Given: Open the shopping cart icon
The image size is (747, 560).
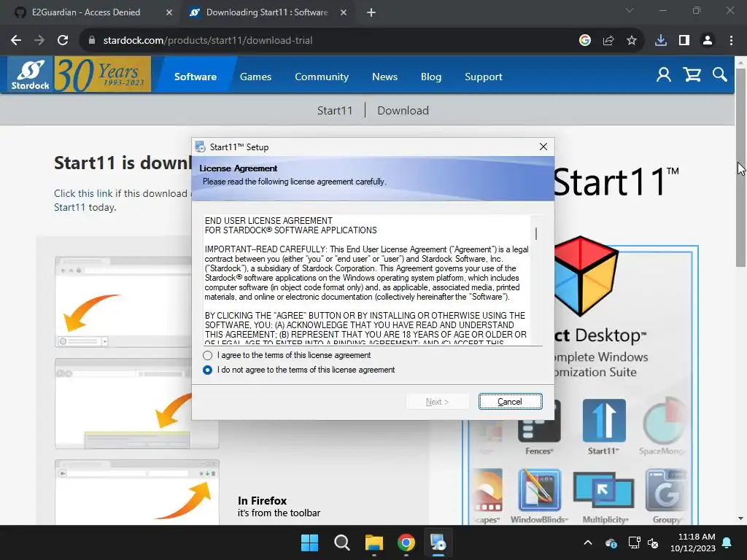Looking at the screenshot, I should [692, 75].
